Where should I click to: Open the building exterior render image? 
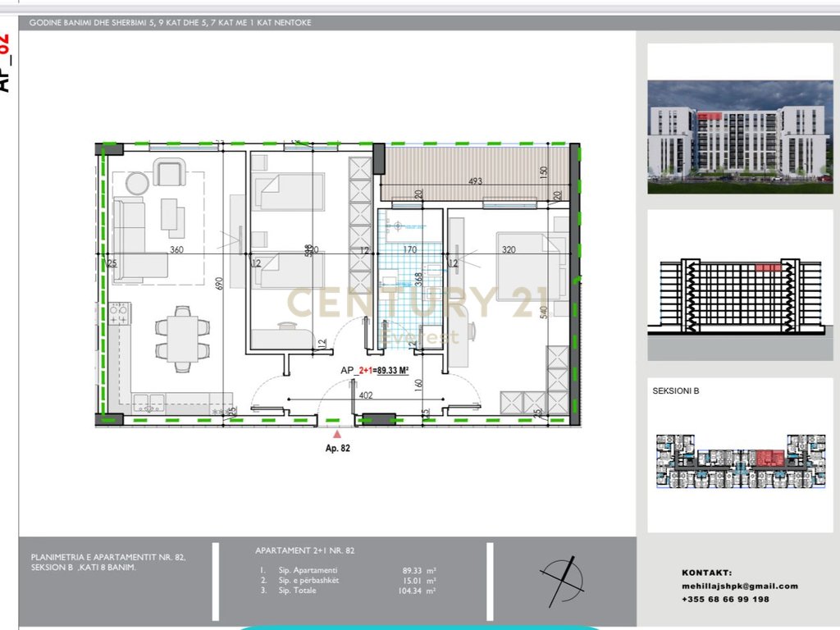pyautogui.click(x=740, y=137)
